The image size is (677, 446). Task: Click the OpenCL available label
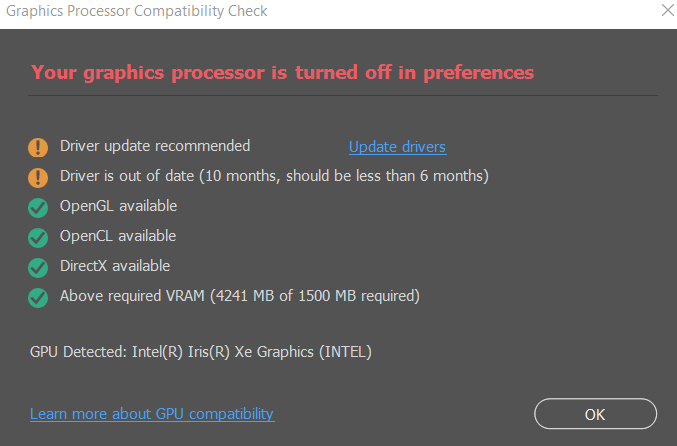click(118, 236)
